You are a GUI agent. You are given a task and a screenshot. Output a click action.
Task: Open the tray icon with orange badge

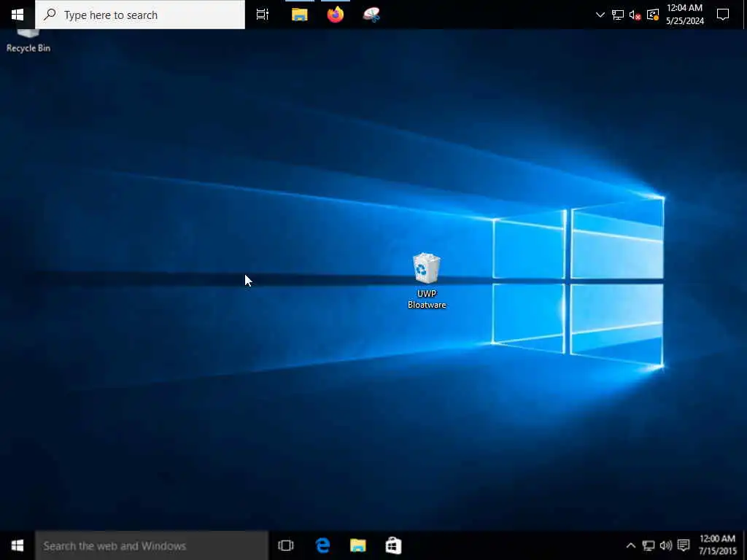(x=653, y=15)
